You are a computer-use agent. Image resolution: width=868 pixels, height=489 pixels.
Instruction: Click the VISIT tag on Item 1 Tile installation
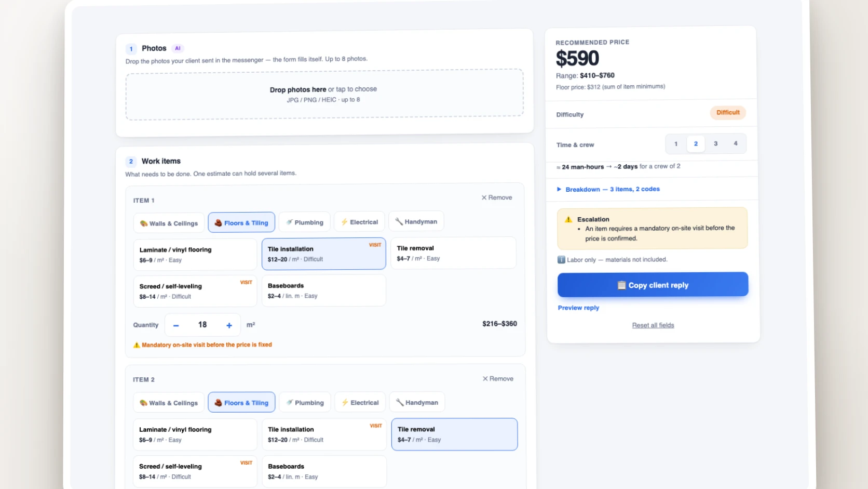pyautogui.click(x=375, y=245)
